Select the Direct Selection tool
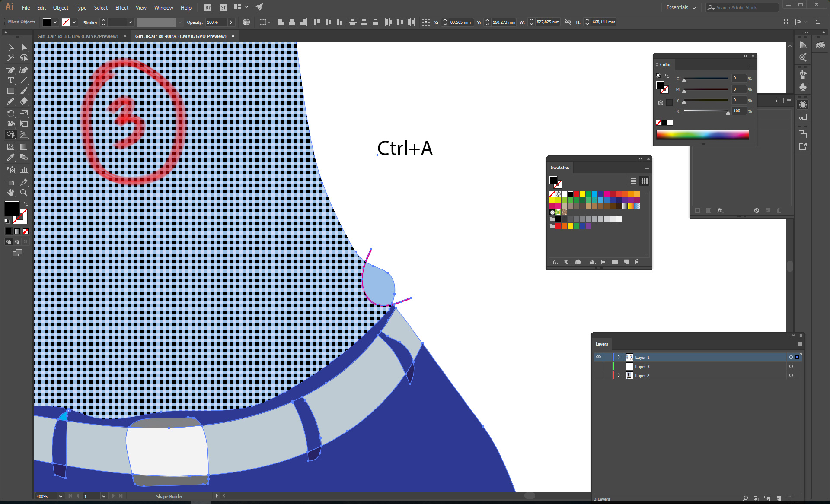The height and width of the screenshot is (504, 830). tap(24, 47)
